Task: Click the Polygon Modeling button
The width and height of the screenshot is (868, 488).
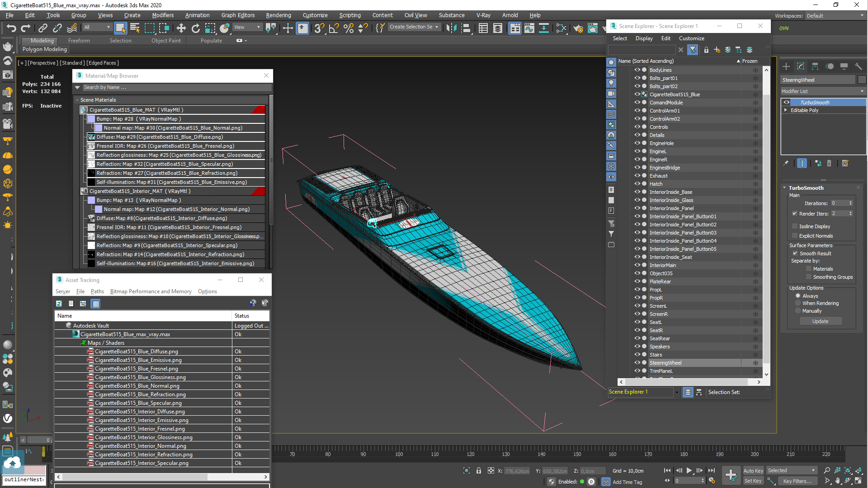Action: point(44,49)
